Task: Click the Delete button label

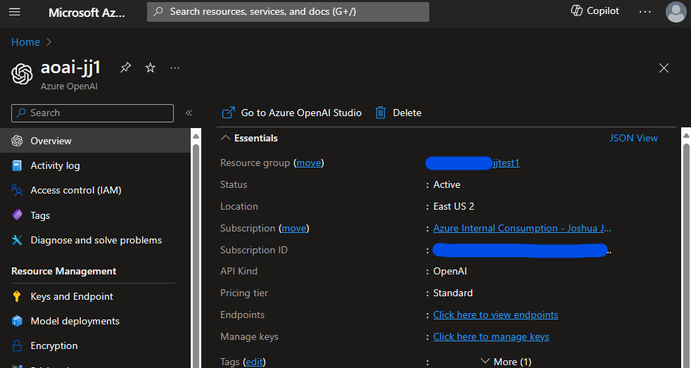Action: tap(407, 113)
